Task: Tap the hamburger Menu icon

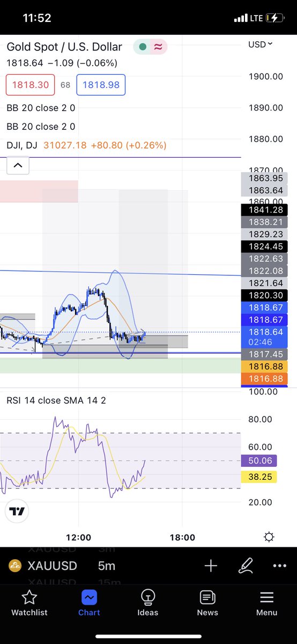Action: [266, 597]
